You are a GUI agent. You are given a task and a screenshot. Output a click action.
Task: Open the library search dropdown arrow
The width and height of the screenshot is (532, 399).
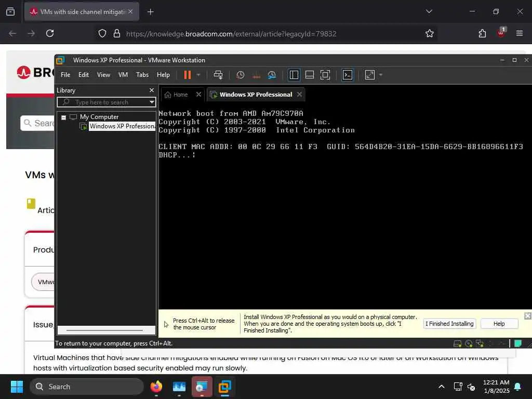point(152,102)
